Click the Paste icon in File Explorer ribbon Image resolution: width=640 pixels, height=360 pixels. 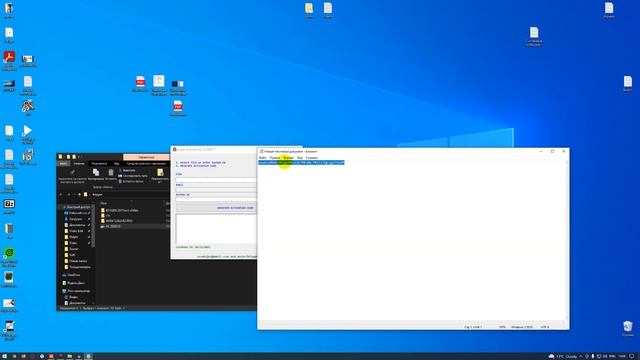(111, 173)
